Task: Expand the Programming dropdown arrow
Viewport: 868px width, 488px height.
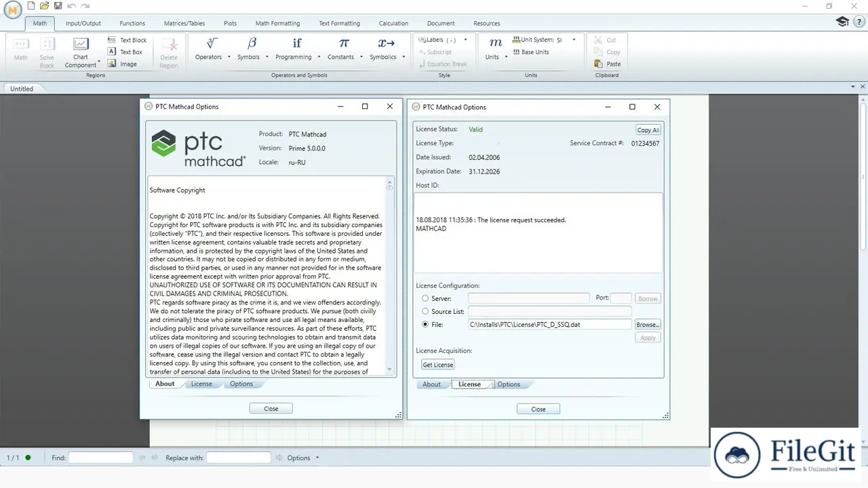Action: coord(319,57)
